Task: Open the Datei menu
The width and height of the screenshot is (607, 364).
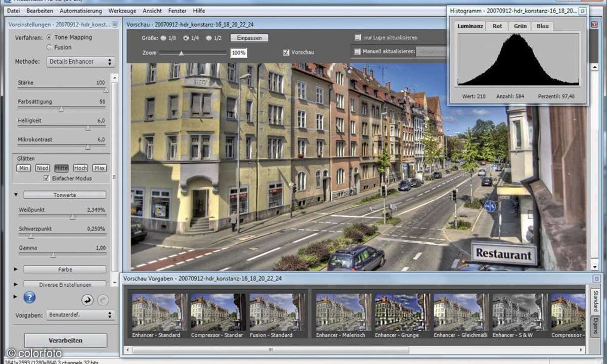Action: click(x=14, y=11)
